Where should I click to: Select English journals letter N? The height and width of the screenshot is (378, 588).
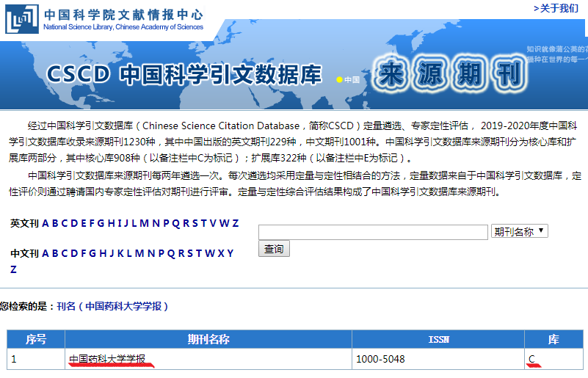coord(156,224)
